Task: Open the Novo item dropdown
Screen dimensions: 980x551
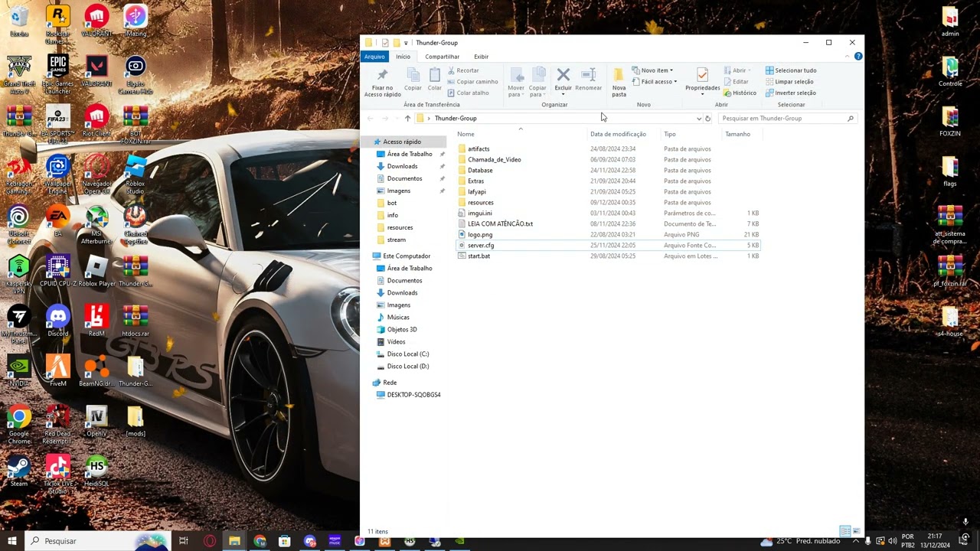Action: [x=652, y=70]
